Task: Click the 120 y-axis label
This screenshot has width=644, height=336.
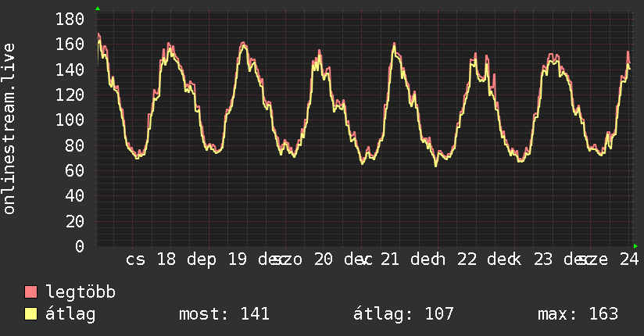Action: pos(70,95)
